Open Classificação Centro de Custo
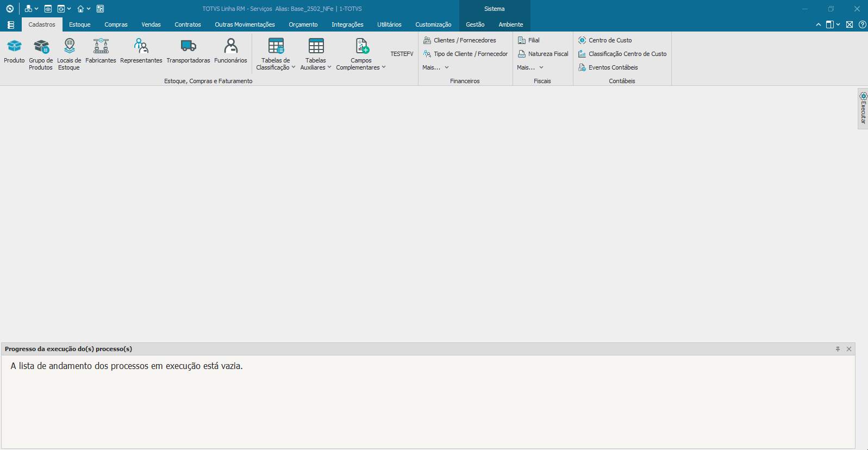This screenshot has height=450, width=868. point(622,54)
